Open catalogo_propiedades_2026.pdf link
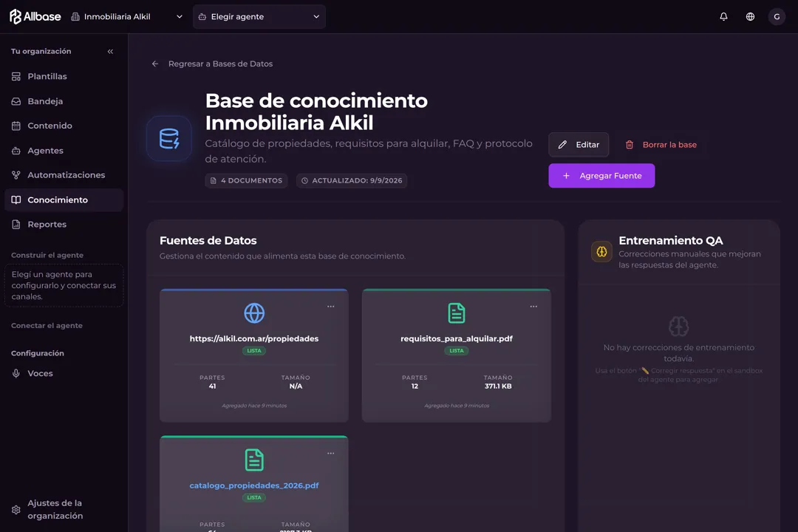This screenshot has width=798, height=532. tap(254, 485)
